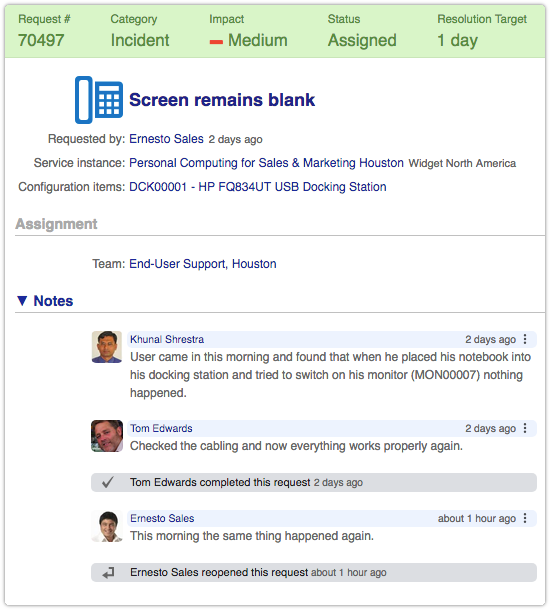550x610 pixels.
Task: Click '2 days ago' in the completed entry
Action: (x=338, y=483)
